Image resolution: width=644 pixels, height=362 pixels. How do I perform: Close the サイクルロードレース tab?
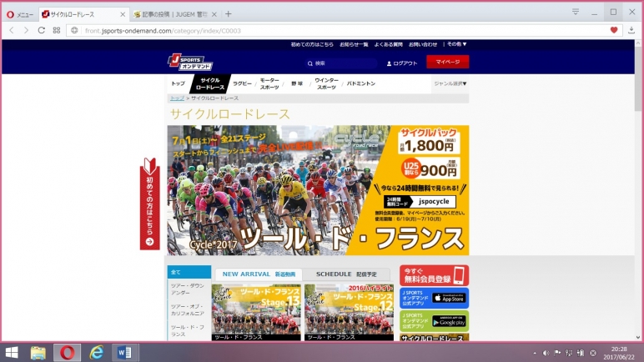tap(123, 14)
